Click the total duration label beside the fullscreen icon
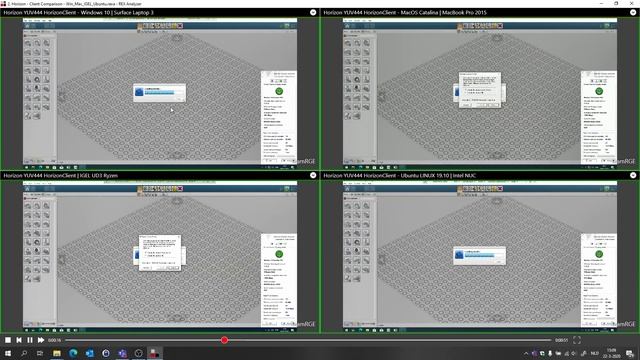Viewport: 640px width, 360px height. (561, 340)
